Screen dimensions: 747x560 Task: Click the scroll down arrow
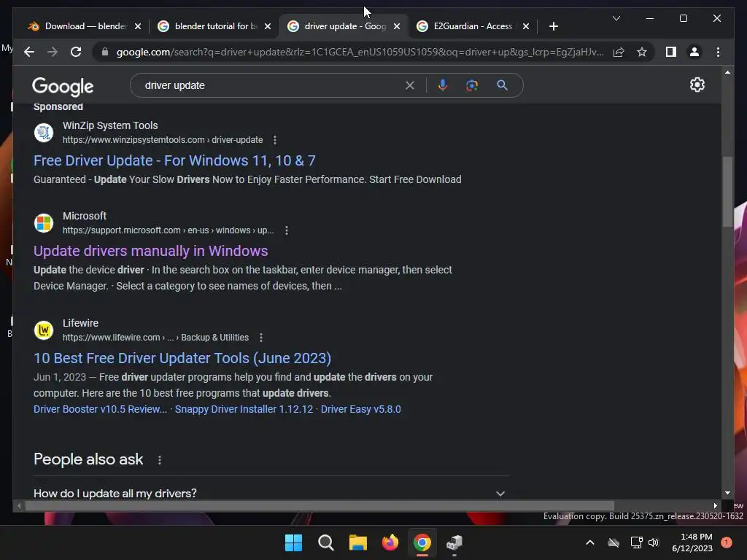[x=727, y=493]
